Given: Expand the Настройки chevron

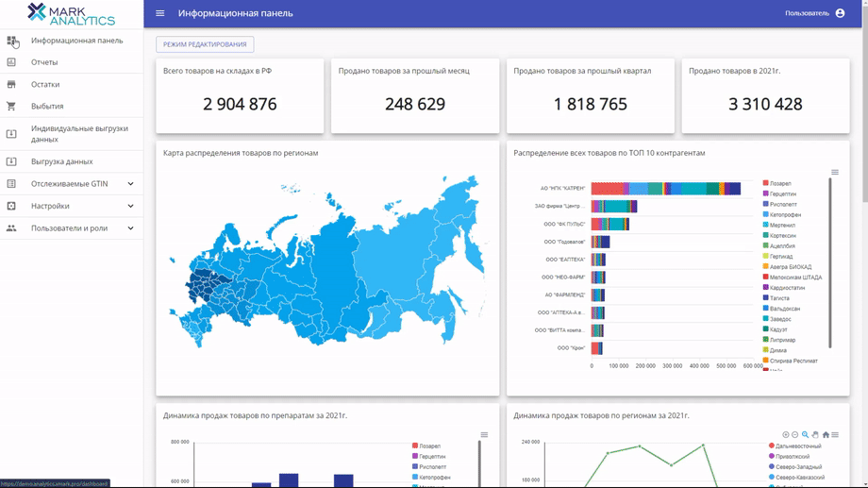Looking at the screenshot, I should (130, 206).
